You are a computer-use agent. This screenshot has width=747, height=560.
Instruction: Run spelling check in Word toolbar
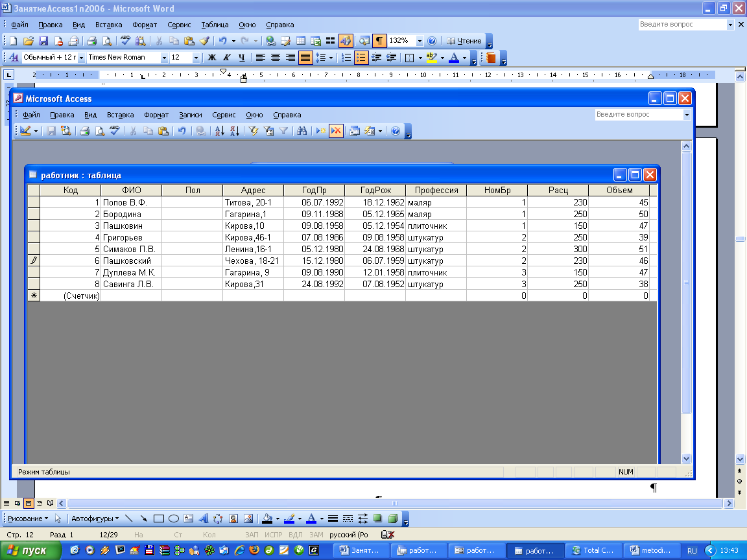click(x=125, y=41)
